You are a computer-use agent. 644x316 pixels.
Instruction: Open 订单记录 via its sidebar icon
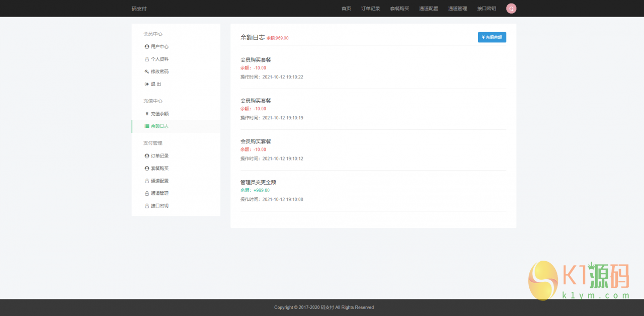[146, 155]
